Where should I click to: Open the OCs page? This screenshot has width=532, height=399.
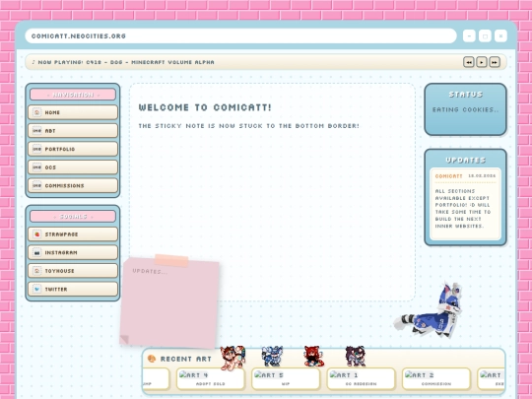click(x=73, y=167)
